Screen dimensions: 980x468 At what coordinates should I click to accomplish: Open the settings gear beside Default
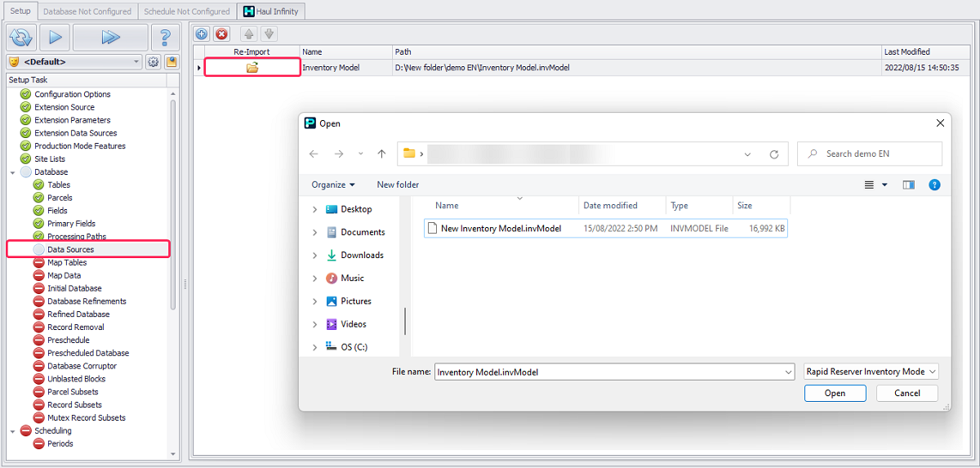(153, 61)
